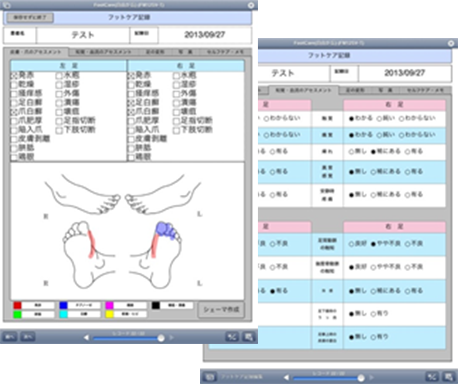The image size is (458, 384).
Task: Switch to the 知覚・血流のアセスメント tab
Action: 103,52
